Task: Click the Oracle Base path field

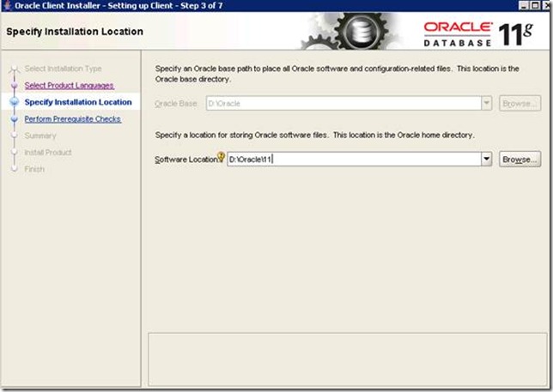Action: (342, 103)
